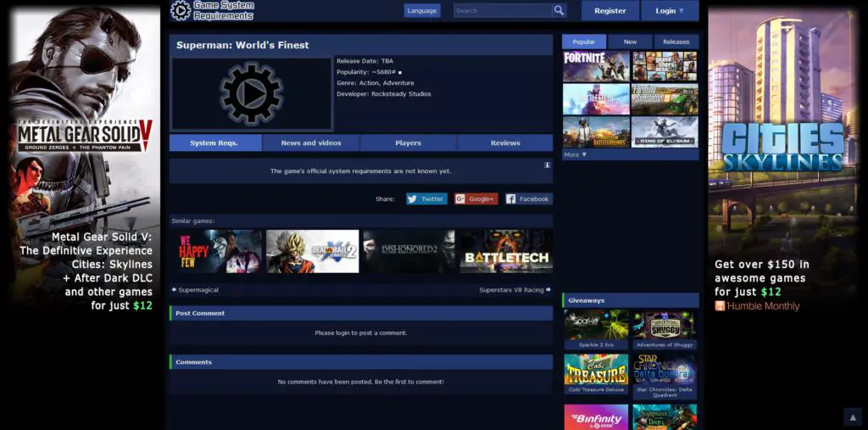Open the Language selector
The image size is (868, 430).
[422, 10]
